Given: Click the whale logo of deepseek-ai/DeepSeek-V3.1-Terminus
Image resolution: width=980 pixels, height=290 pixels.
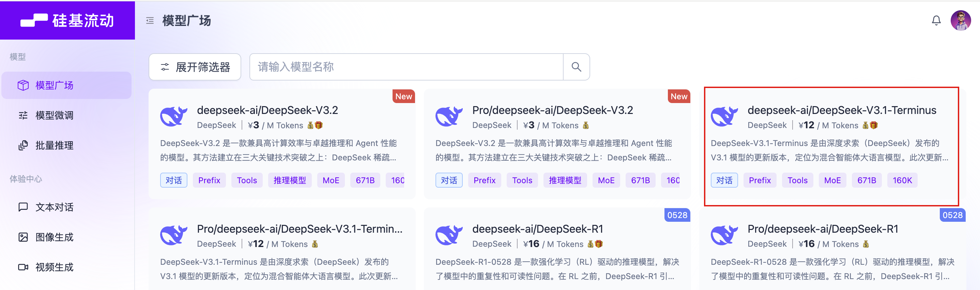Looking at the screenshot, I should (724, 116).
